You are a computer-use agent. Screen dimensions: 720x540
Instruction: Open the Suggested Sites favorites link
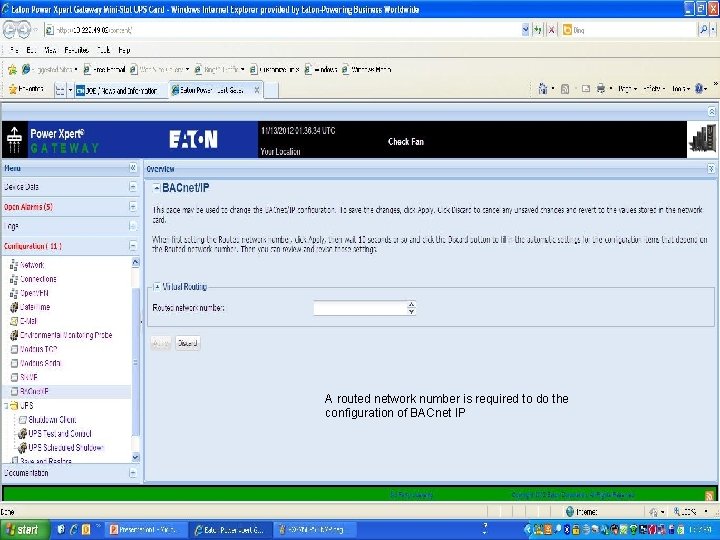pyautogui.click(x=49, y=69)
